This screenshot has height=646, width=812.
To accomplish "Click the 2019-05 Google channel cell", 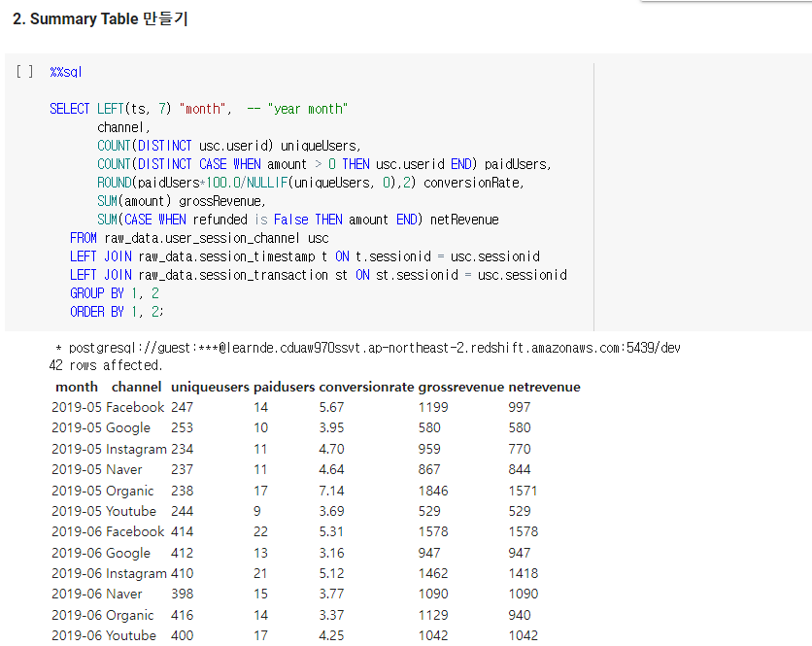I will tap(128, 427).
